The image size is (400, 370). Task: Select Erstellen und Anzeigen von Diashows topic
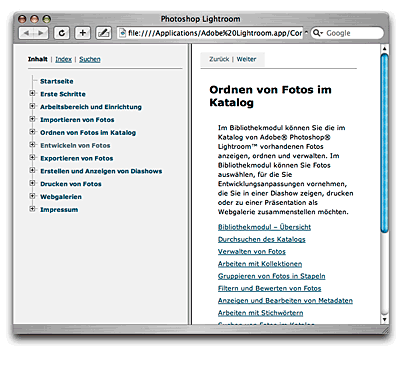(101, 171)
